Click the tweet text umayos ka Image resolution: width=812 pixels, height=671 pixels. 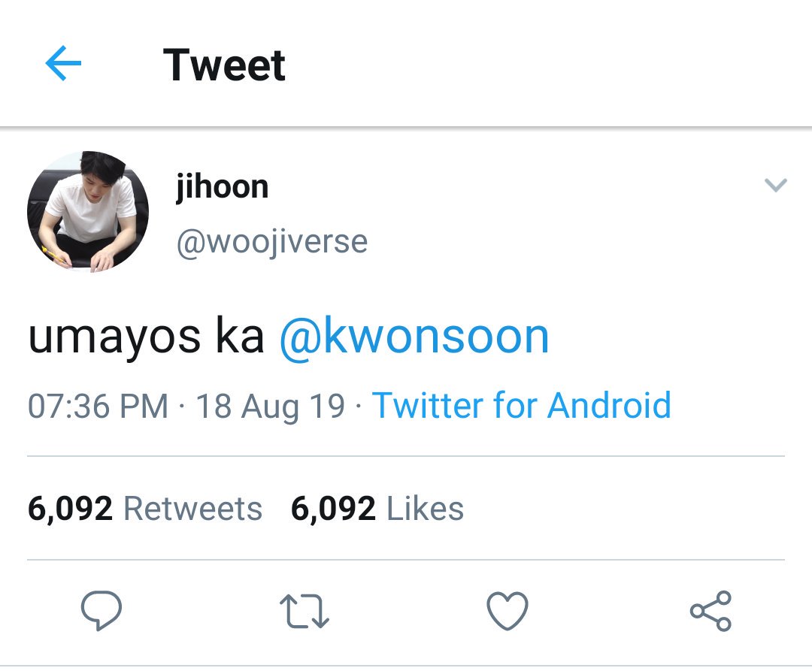click(x=146, y=338)
